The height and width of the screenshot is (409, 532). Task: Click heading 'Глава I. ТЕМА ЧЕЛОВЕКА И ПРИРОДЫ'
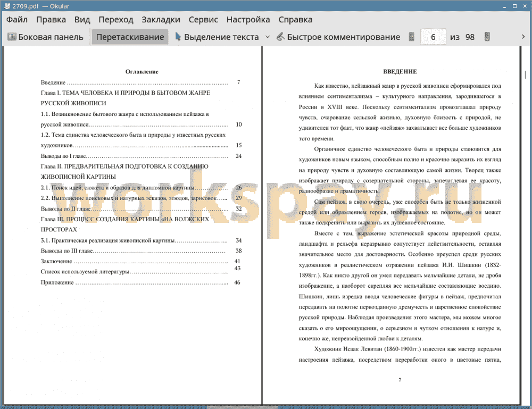pos(126,98)
